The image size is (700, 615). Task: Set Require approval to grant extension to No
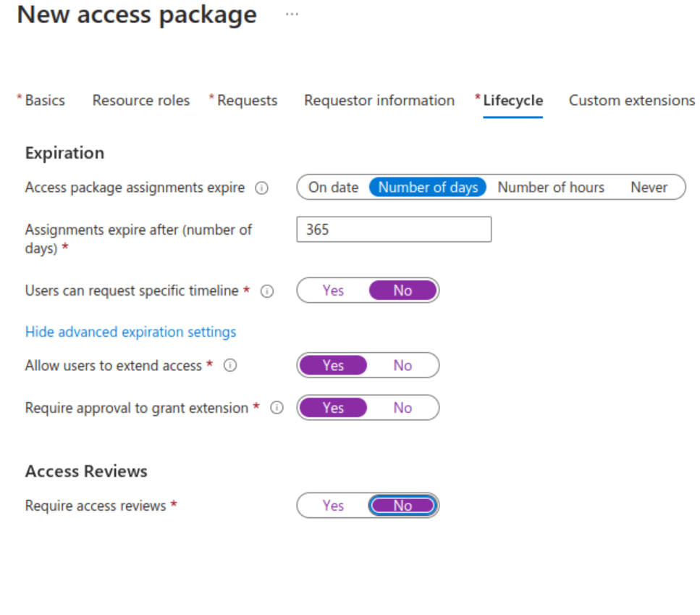click(402, 408)
